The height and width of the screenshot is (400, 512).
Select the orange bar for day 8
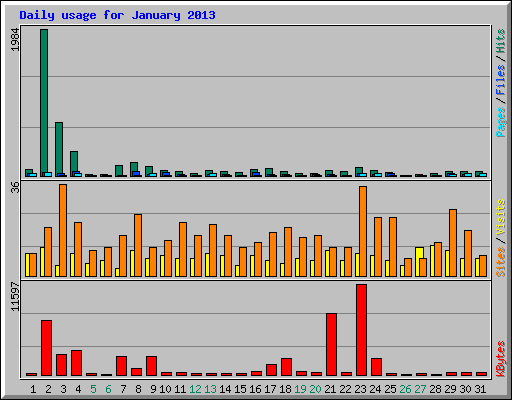click(138, 245)
